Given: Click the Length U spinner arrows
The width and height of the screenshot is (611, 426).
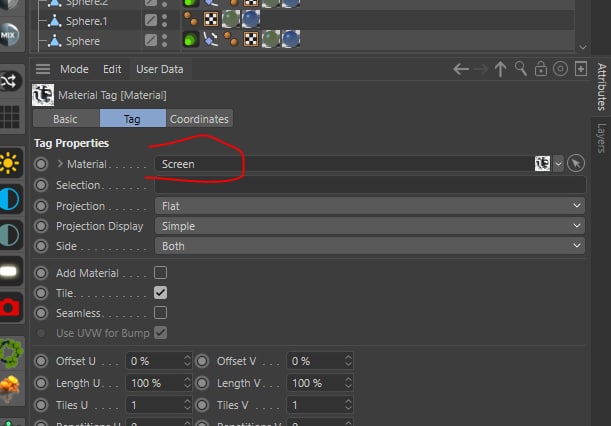Looking at the screenshot, I should coord(187,383).
